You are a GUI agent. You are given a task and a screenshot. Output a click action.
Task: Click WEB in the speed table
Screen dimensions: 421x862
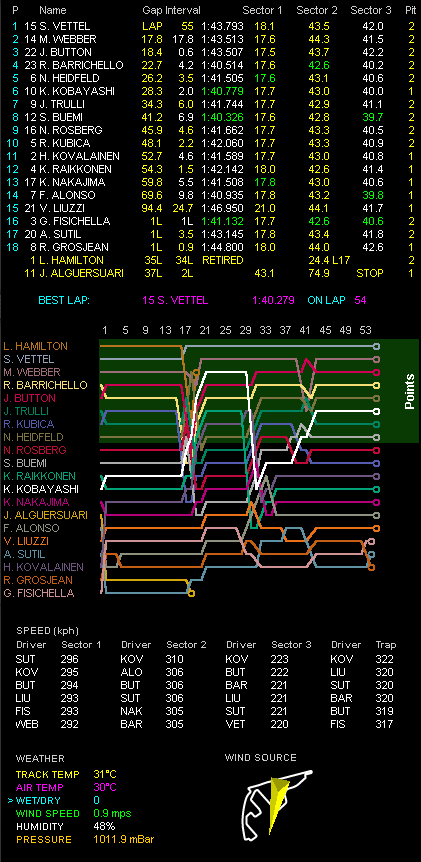tap(27, 724)
